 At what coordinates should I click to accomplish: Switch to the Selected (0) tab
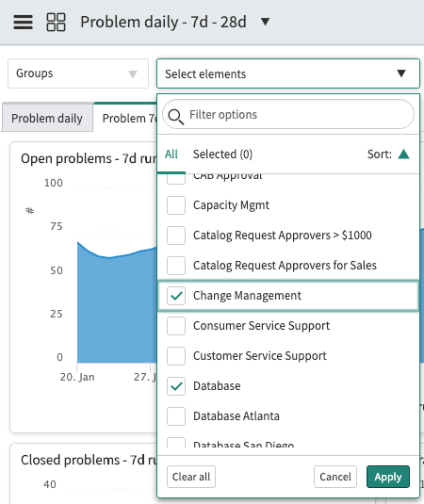[x=222, y=154]
